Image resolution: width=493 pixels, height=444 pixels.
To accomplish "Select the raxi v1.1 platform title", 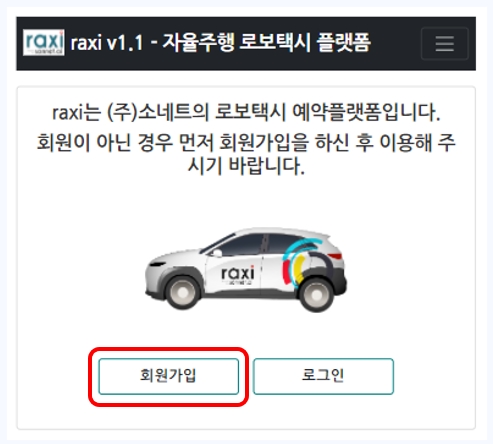I will coord(220,43).
